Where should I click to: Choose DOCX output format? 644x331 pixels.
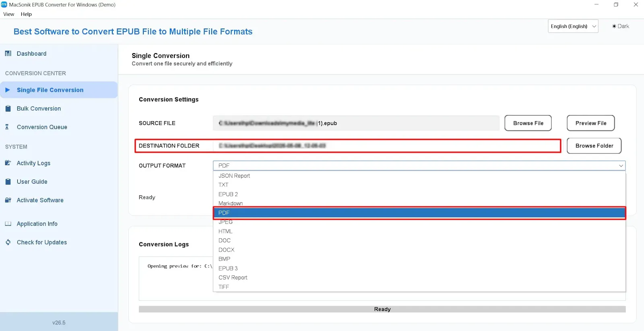coord(419,250)
